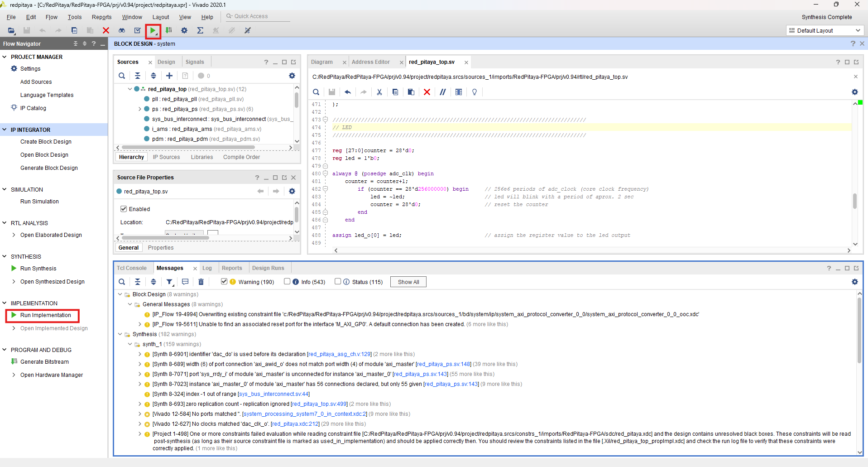Open the Reports menu
The height and width of the screenshot is (467, 868).
click(x=101, y=17)
